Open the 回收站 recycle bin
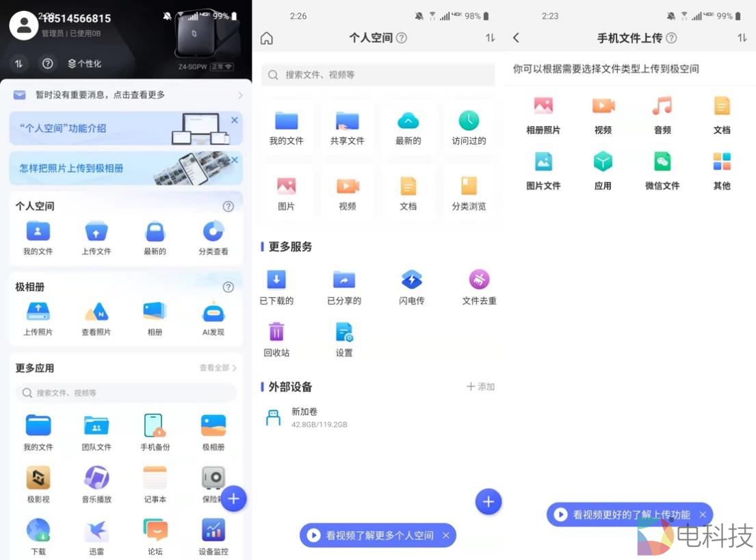The width and height of the screenshot is (756, 560). (276, 333)
